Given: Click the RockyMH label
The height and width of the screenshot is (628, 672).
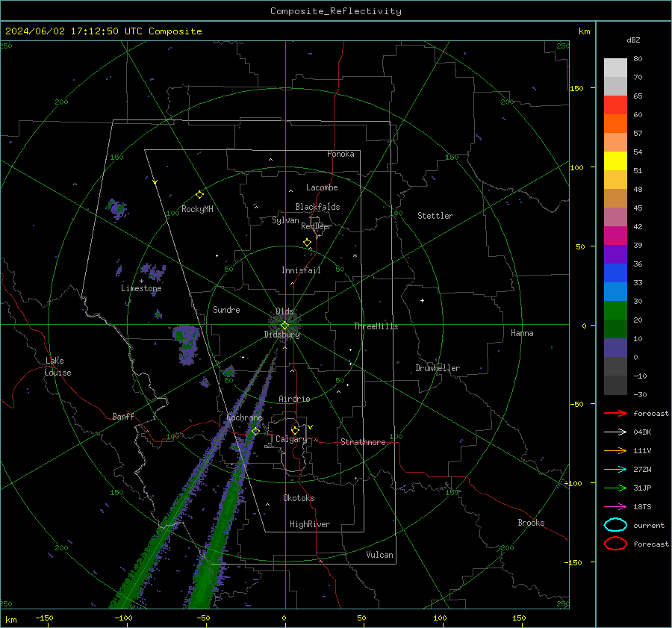Looking at the screenshot, I should (x=197, y=209).
